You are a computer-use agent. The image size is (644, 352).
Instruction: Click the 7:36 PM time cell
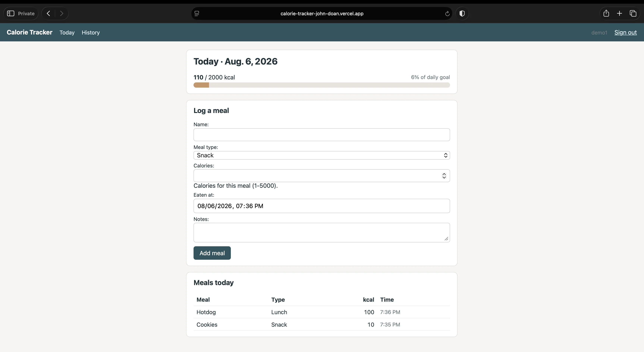pos(390,312)
